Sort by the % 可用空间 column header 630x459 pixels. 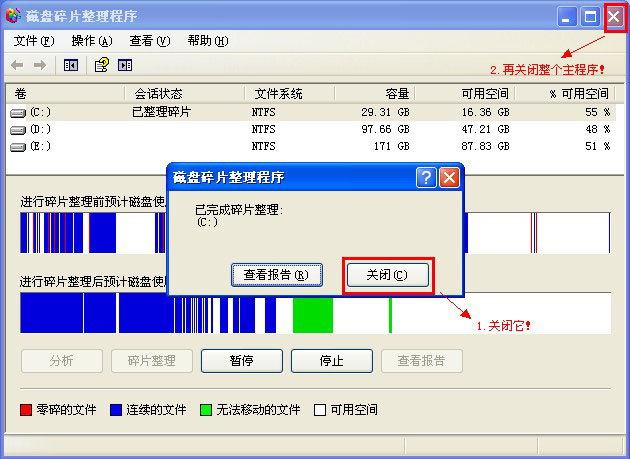click(565, 94)
